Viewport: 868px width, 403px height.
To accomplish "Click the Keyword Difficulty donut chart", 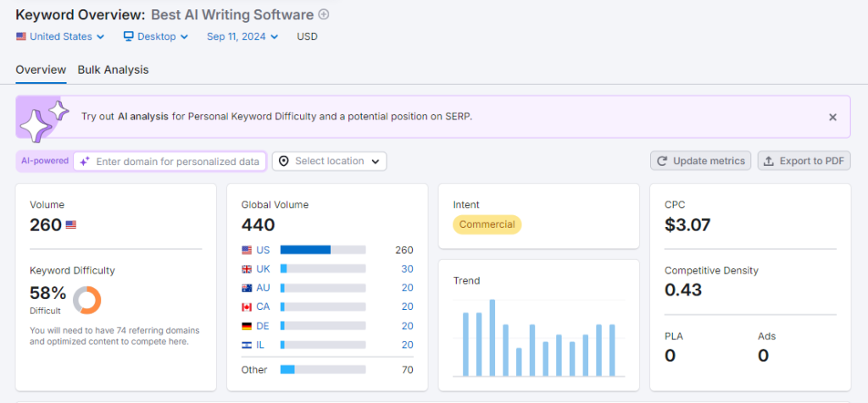I will point(87,301).
